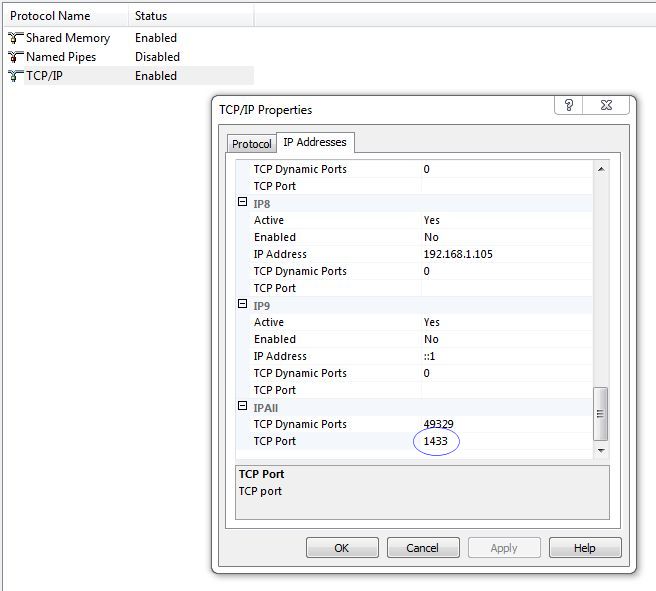Click the TCP/IP Enabled status in list
Image resolution: width=656 pixels, height=591 pixels.
156,76
